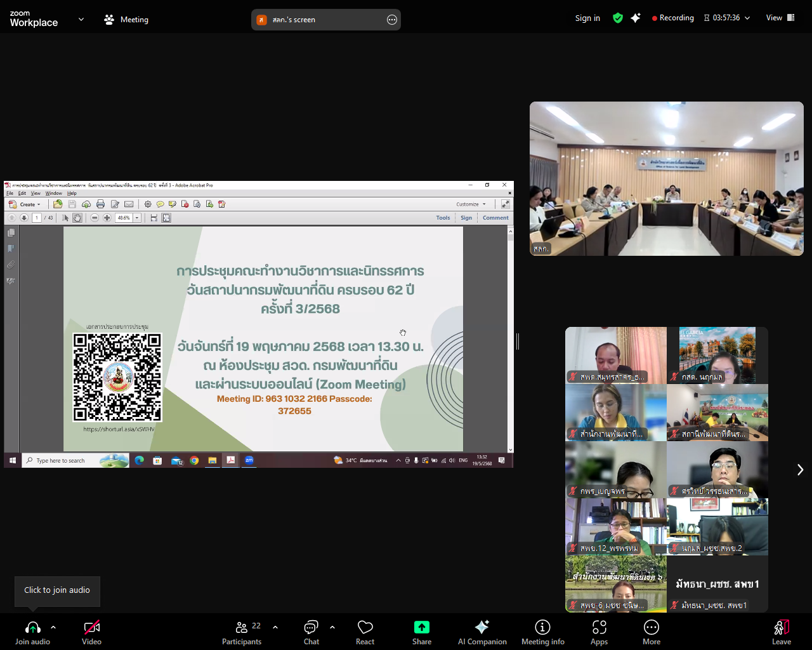
Task: Show Meeting info details
Action: (542, 628)
